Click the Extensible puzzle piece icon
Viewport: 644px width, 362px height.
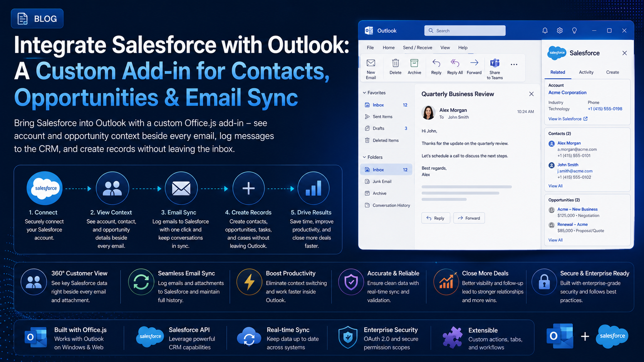[x=452, y=337]
